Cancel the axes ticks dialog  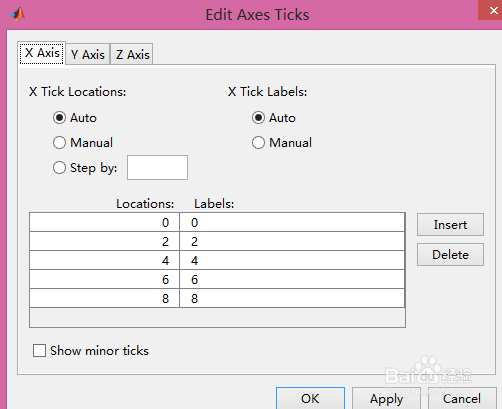[462, 398]
